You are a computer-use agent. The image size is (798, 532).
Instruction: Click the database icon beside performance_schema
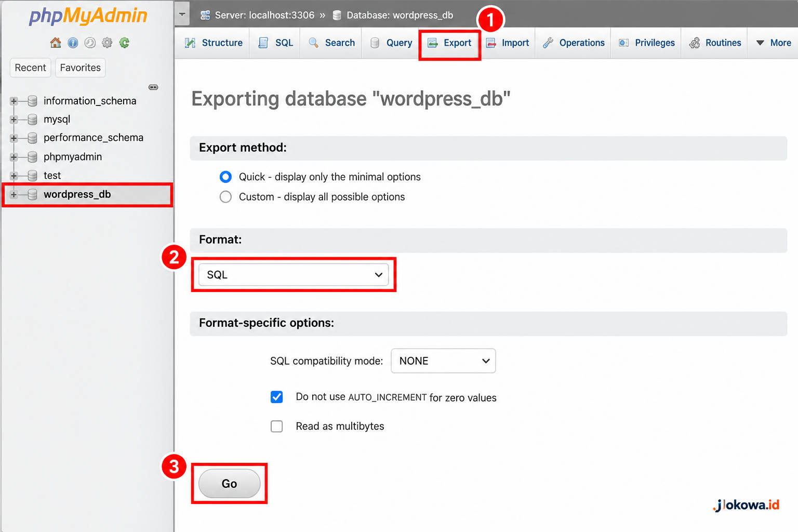pos(32,138)
